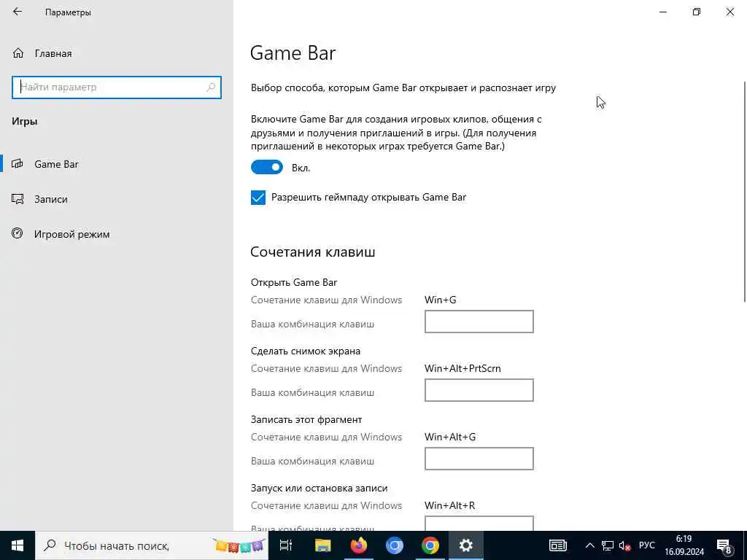The height and width of the screenshot is (560, 747).
Task: Go back with the arrow in Параметры
Action: tap(18, 12)
